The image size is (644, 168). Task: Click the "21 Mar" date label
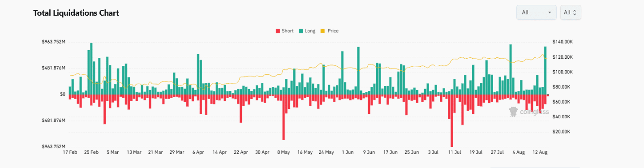pos(155,152)
